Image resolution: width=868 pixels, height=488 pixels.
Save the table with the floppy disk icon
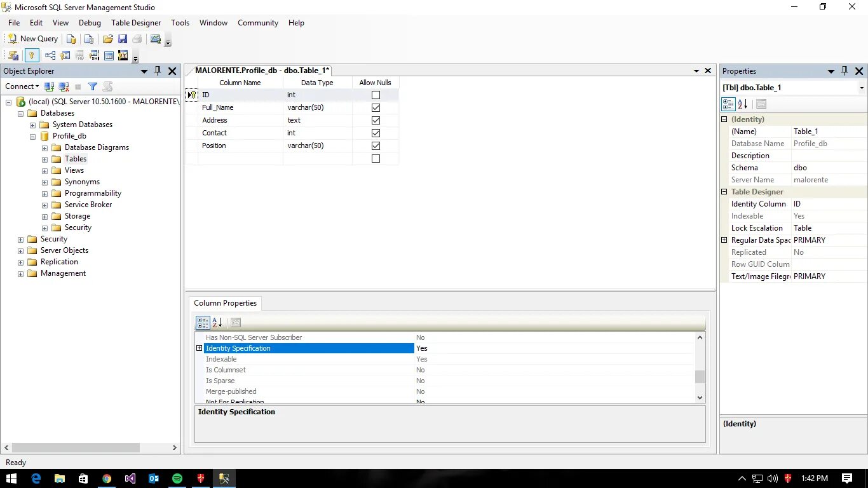click(123, 39)
